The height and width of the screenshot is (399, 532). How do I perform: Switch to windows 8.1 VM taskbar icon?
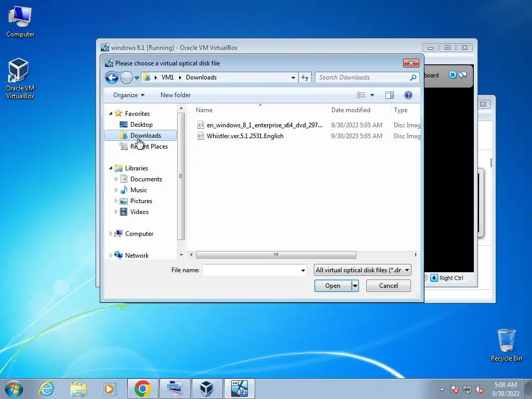[239, 389]
